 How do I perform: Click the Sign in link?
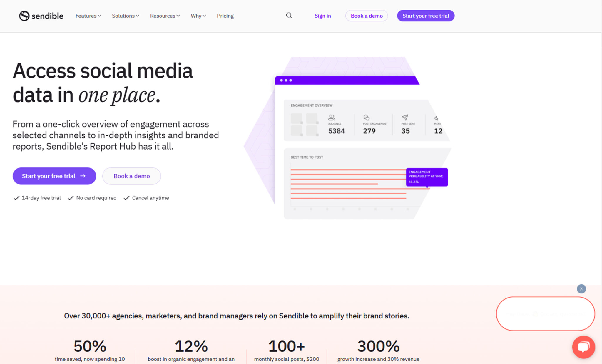pyautogui.click(x=322, y=16)
